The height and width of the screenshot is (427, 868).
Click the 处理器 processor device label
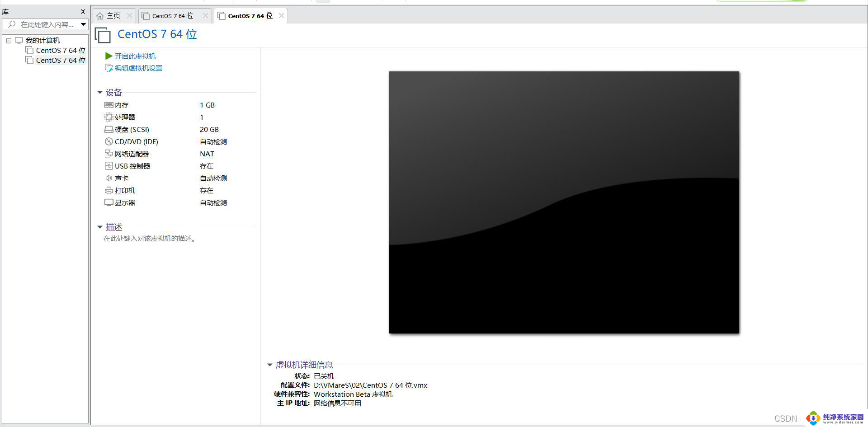click(x=125, y=117)
